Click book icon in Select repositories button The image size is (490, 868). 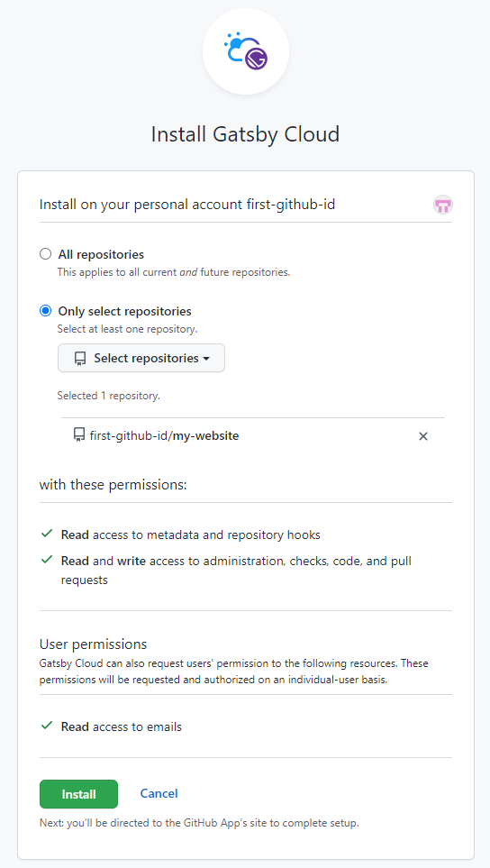tap(80, 359)
